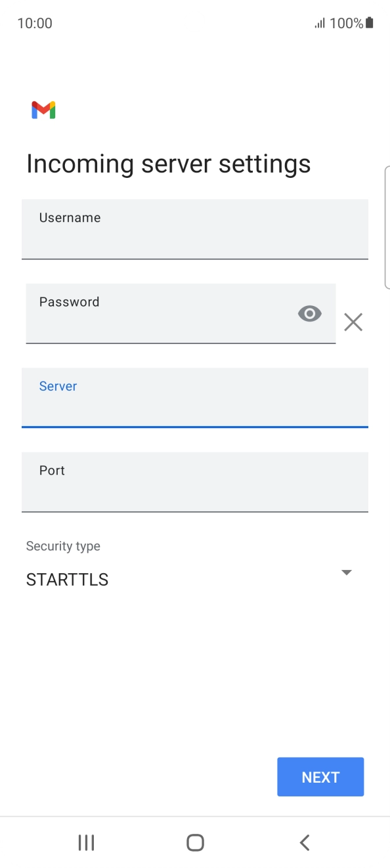The height and width of the screenshot is (868, 390).
Task: Click the status bar clock
Action: point(35,22)
